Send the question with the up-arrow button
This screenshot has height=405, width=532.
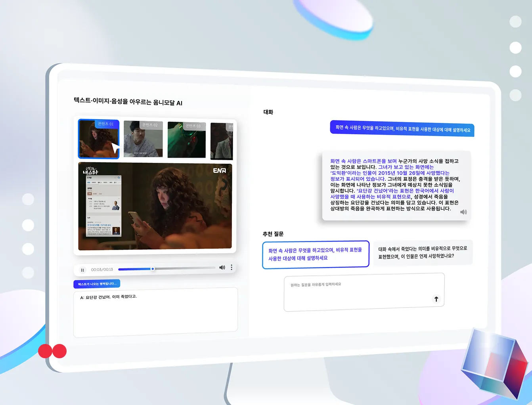click(436, 299)
